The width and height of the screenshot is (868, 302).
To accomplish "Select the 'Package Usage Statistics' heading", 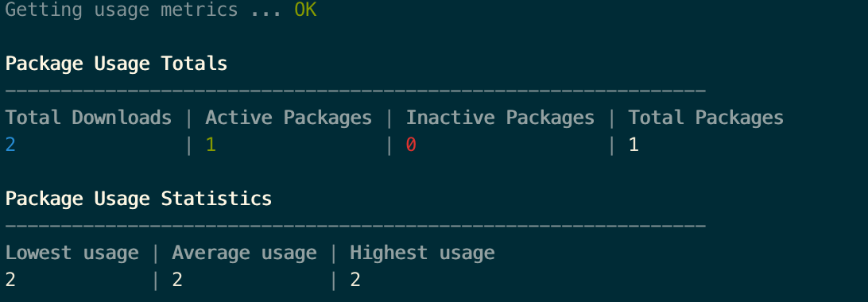I will (x=138, y=199).
